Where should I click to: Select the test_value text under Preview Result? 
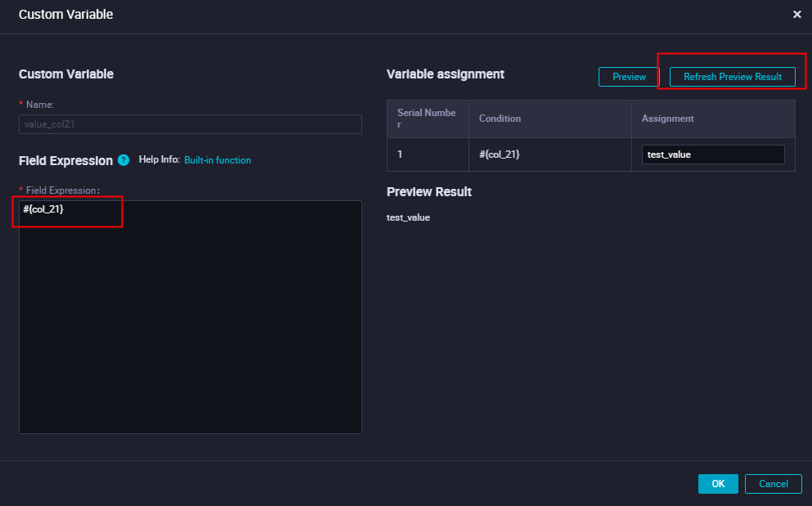tap(407, 217)
